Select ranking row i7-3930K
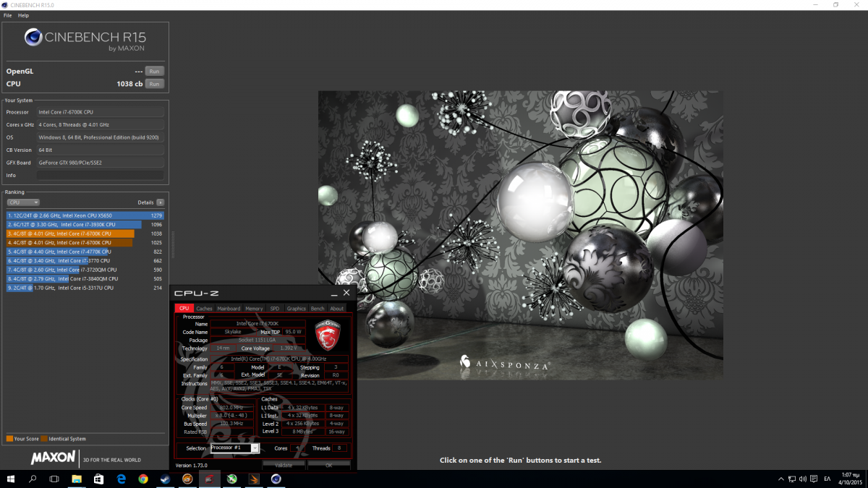Image resolution: width=868 pixels, height=488 pixels. [85, 224]
